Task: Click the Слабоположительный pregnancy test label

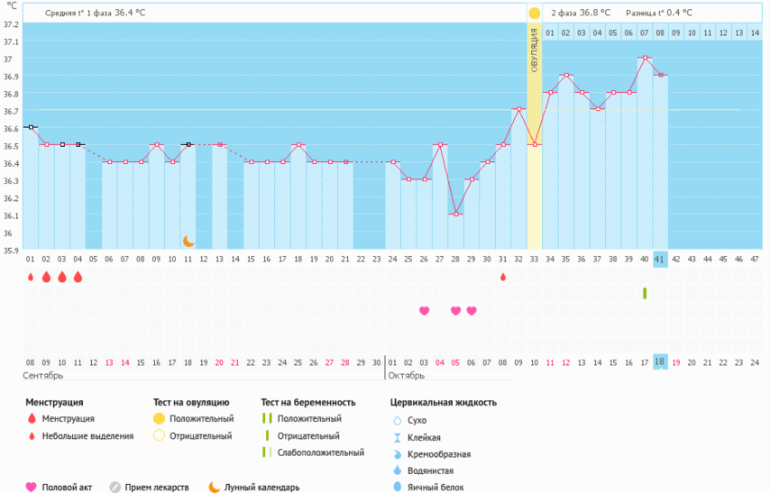Action: pyautogui.click(x=320, y=453)
